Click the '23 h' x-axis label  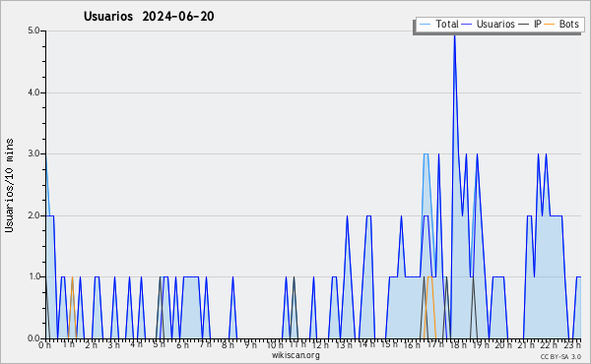[x=573, y=344]
